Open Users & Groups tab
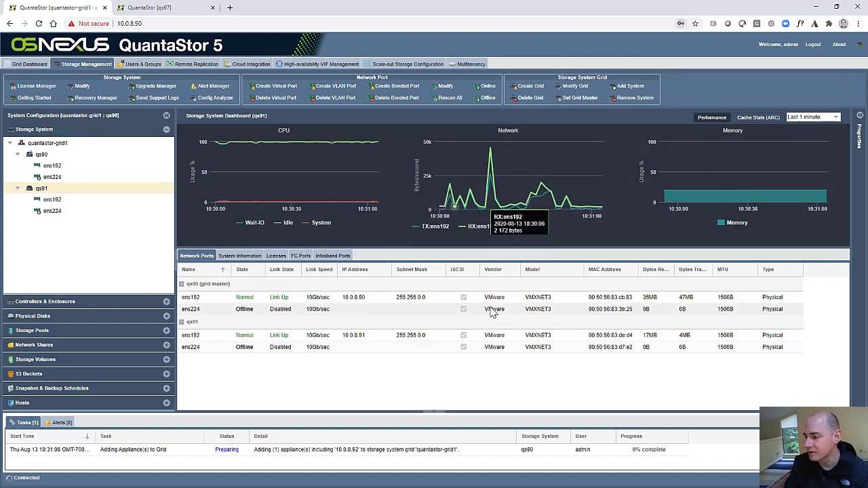Image resolution: width=868 pixels, height=488 pixels. coord(139,64)
